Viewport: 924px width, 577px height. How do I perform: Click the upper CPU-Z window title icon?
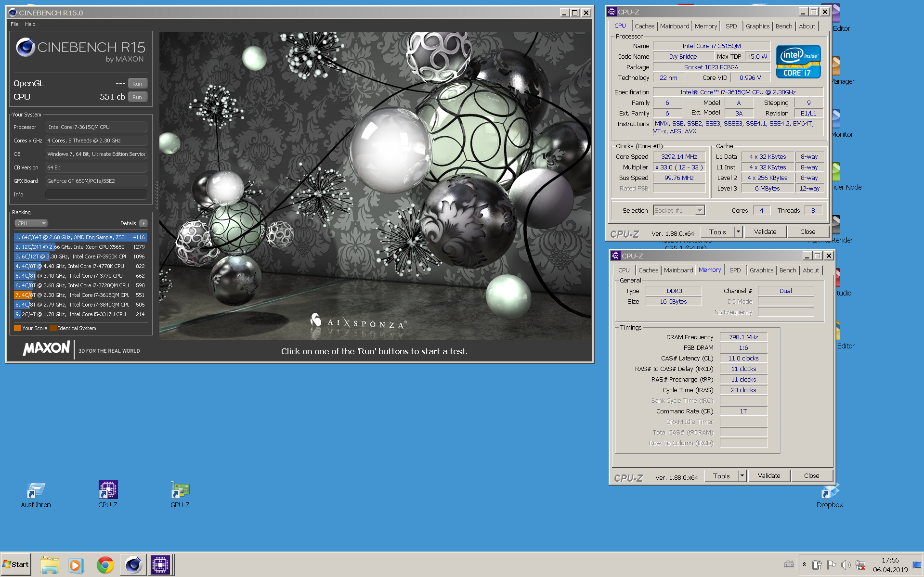tap(612, 12)
